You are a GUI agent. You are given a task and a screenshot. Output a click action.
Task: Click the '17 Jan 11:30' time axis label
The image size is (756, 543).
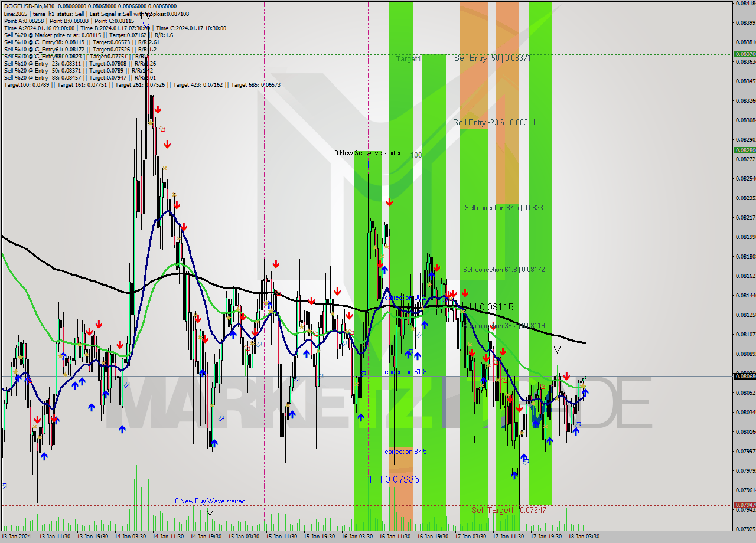click(x=508, y=537)
